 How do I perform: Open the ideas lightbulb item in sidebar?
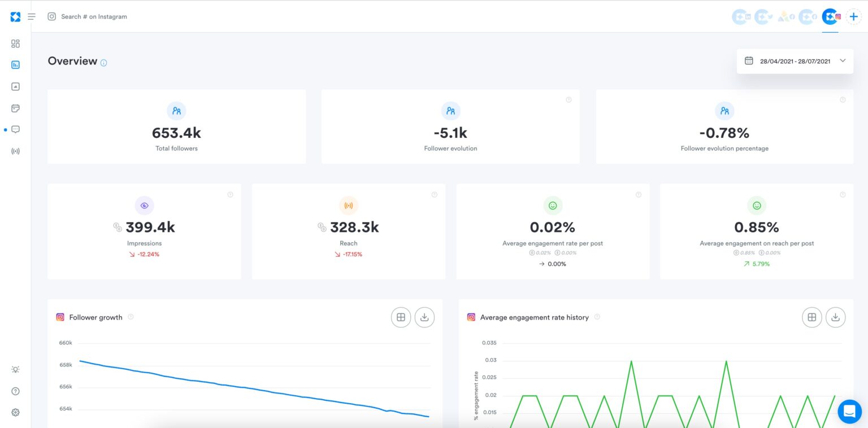15,369
